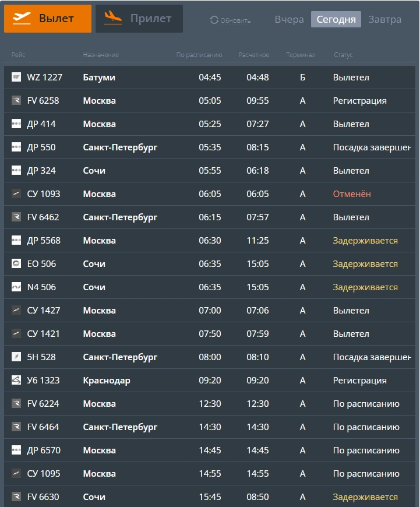Open delayed flight ДР 5568 to Москва
Viewport: 420px width, 507px height.
click(210, 240)
